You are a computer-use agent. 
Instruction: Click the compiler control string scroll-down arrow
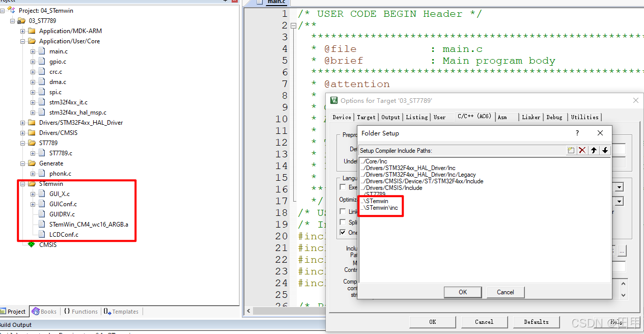coord(624,294)
